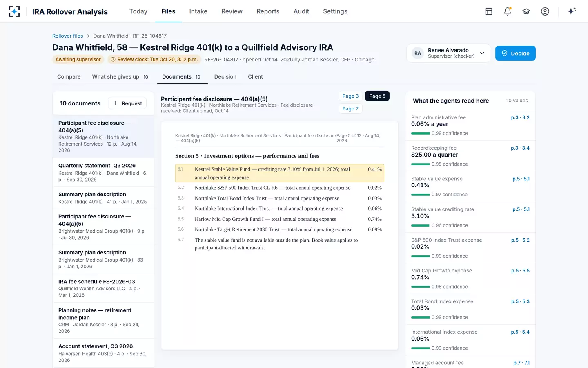The image size is (588, 368).
Task: Switch to the Compare tab
Action: click(x=69, y=77)
